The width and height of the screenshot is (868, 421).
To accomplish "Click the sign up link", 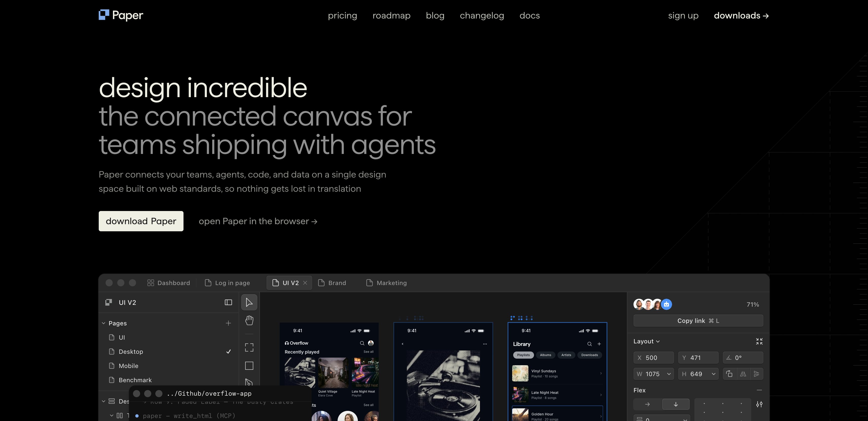I will [x=683, y=15].
